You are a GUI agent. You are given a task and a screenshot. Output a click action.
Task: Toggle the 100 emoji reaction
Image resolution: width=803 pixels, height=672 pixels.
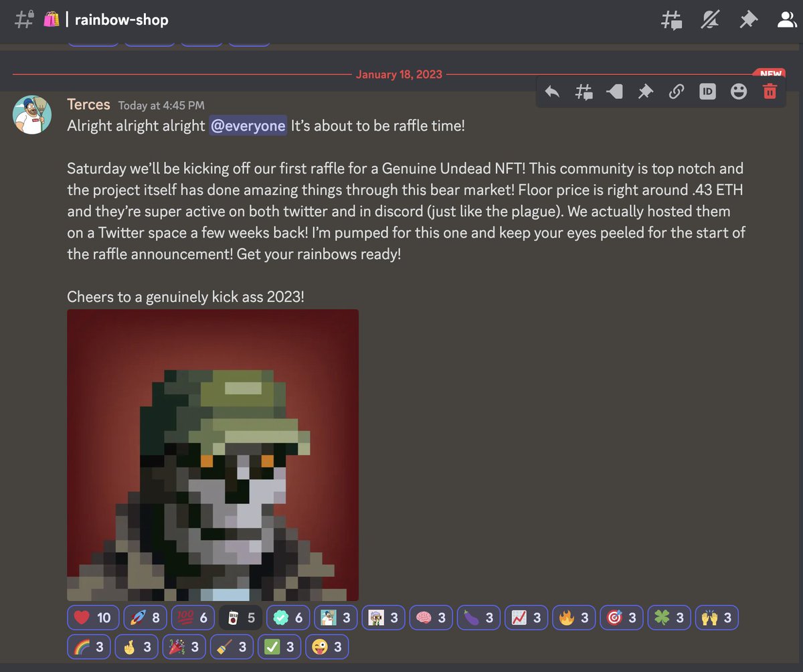coord(193,618)
